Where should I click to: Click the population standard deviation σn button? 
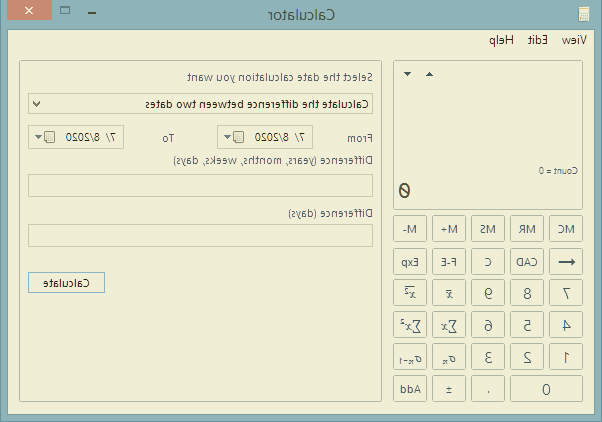point(449,356)
